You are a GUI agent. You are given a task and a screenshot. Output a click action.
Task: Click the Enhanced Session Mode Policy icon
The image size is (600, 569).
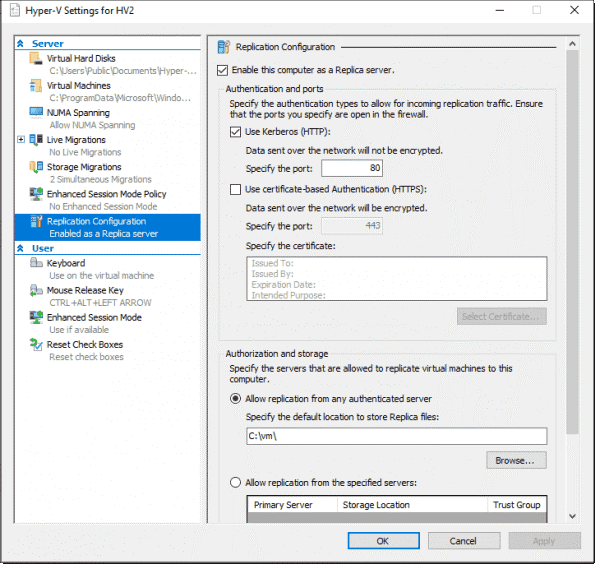[36, 194]
